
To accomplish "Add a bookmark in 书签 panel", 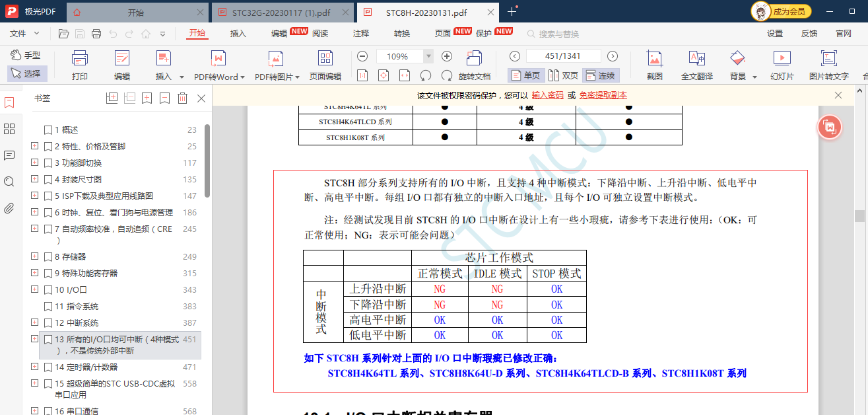I will pos(147,98).
